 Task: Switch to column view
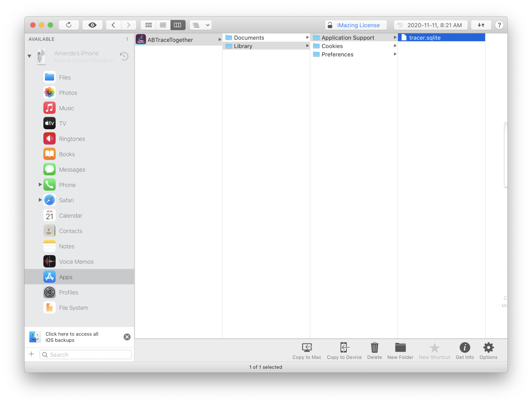[178, 25]
